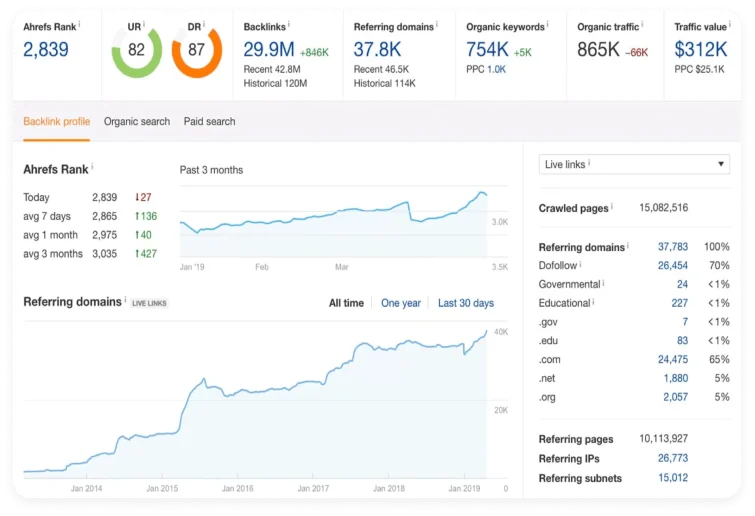Click info icon next to Ahrefs Rank header

[x=80, y=25]
